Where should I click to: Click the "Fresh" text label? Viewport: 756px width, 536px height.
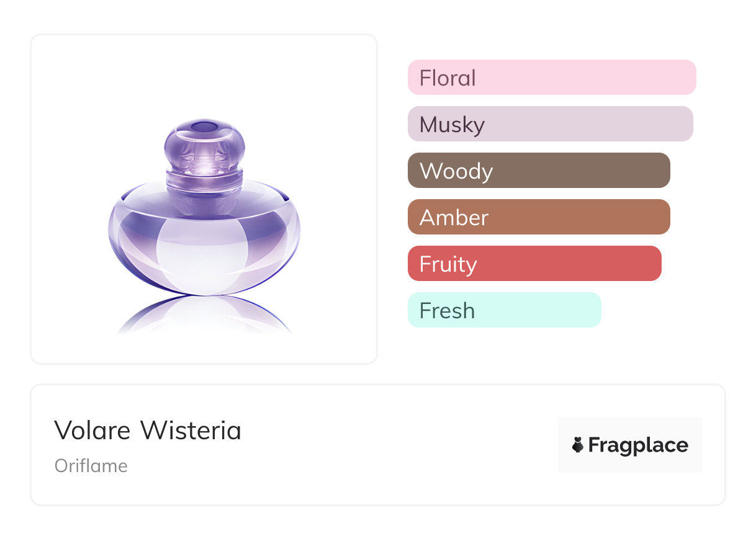(447, 311)
